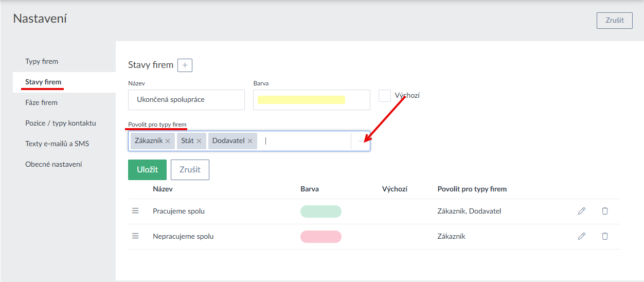This screenshot has width=644, height=282.
Task: Edit the Pracujeme spolu row
Action: coord(581,211)
